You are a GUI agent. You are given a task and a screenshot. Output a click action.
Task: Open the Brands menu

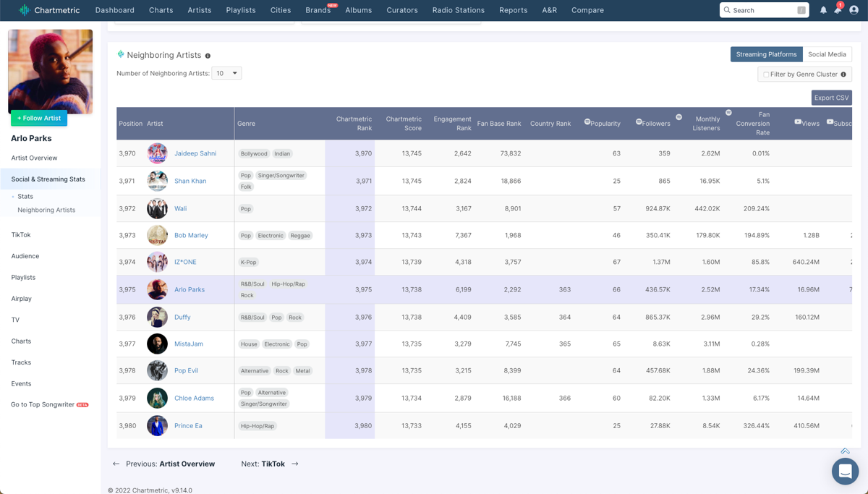click(318, 10)
